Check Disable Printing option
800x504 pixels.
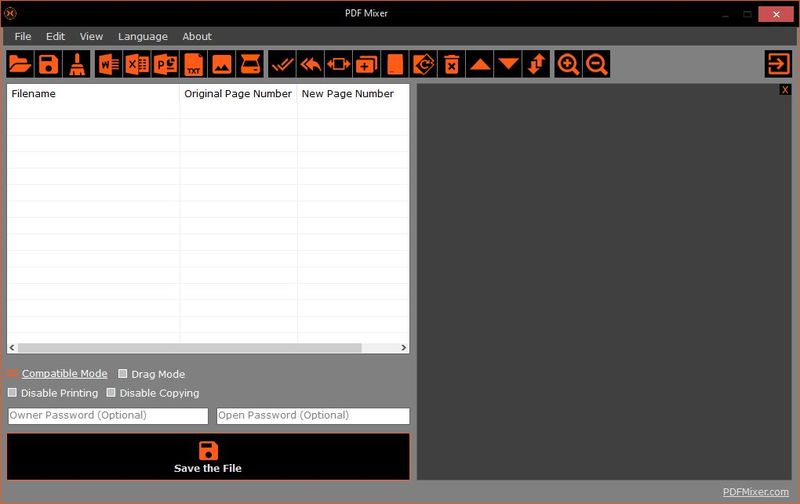pyautogui.click(x=13, y=393)
